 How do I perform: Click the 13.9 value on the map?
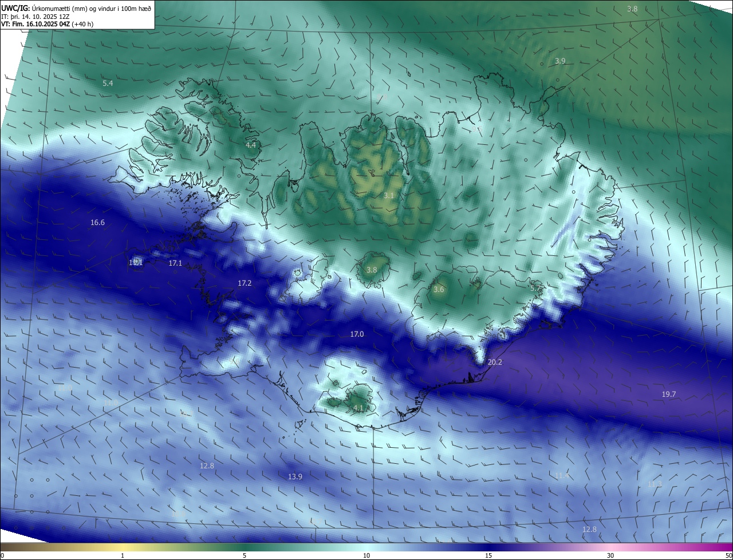pyautogui.click(x=295, y=476)
